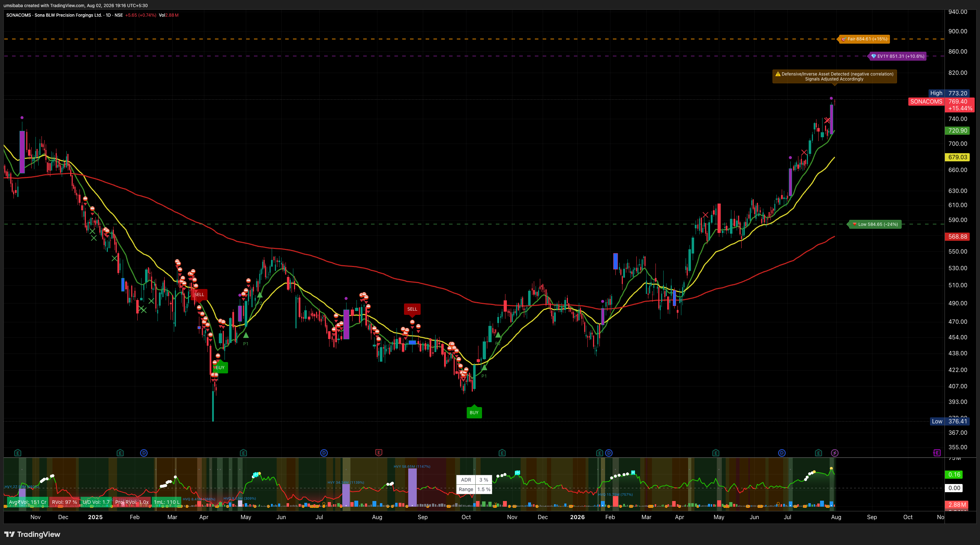The width and height of the screenshot is (980, 545).
Task: Click the HVY 34.34M (1139%) volume label
Action: (346, 482)
